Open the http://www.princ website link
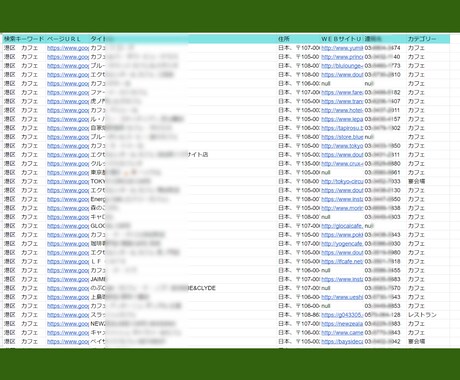This screenshot has width=460, height=380. tap(342, 57)
